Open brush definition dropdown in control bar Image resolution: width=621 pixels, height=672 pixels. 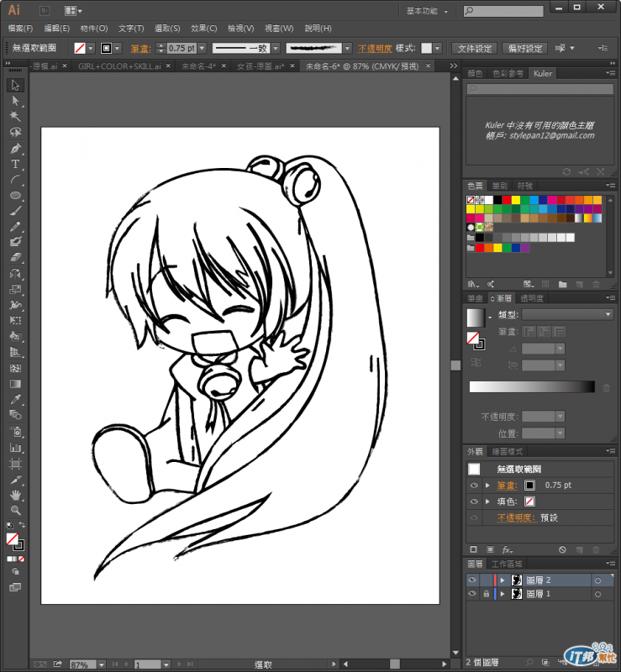pyautogui.click(x=348, y=48)
